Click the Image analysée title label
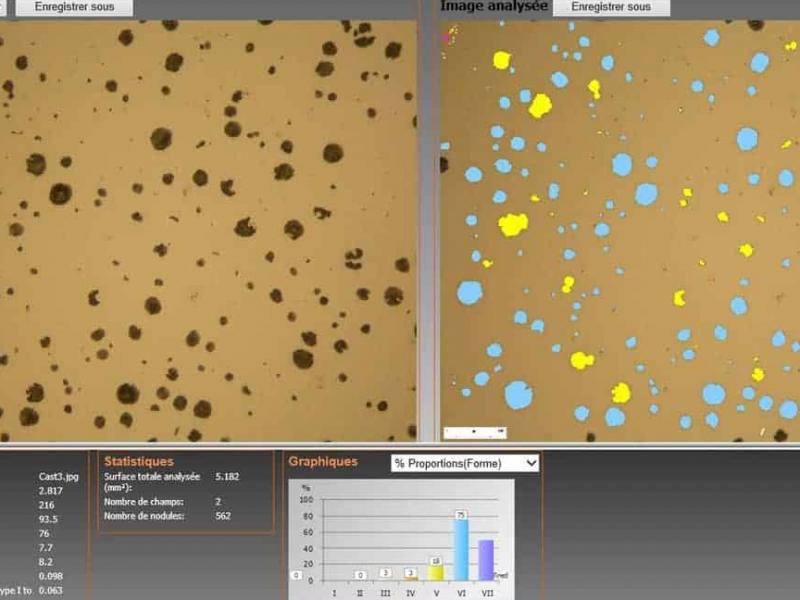This screenshot has width=800, height=600. [493, 6]
